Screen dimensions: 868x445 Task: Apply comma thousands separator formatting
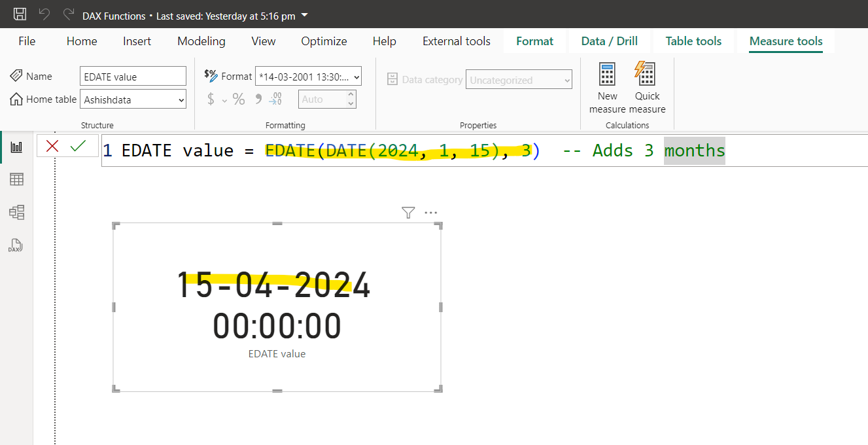click(257, 99)
